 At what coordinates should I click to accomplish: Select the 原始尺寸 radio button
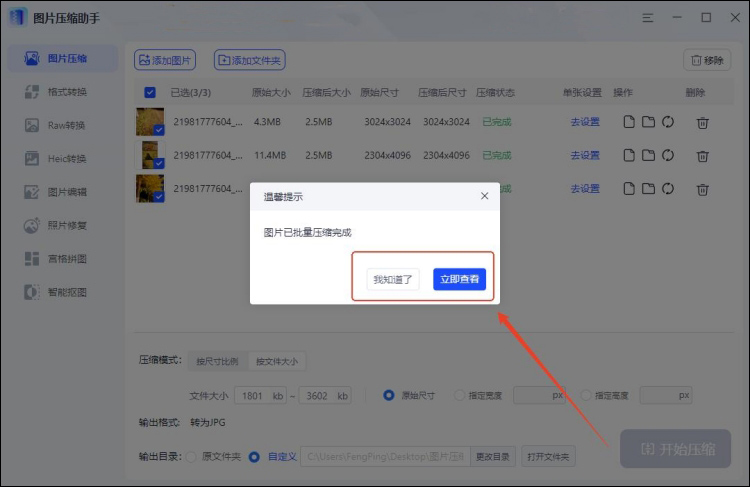click(x=389, y=396)
